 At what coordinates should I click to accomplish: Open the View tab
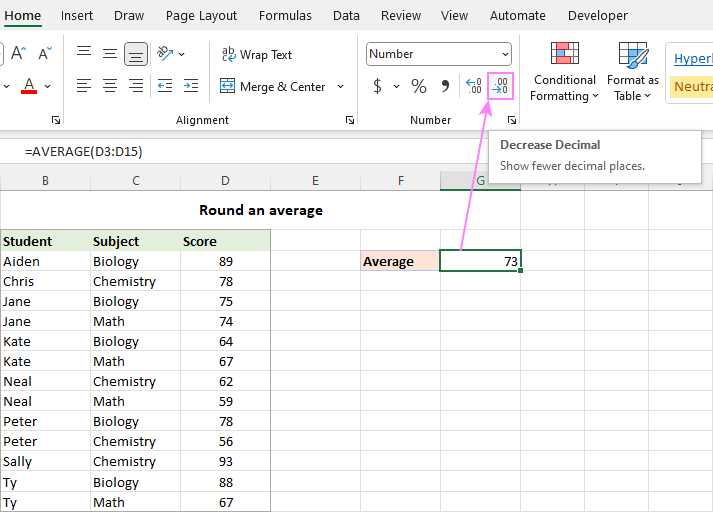click(454, 15)
